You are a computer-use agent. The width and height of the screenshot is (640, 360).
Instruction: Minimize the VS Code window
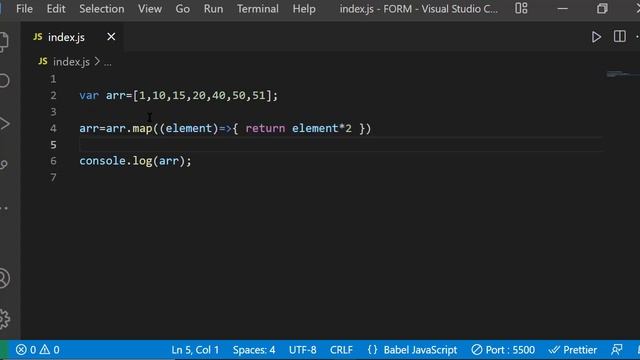click(562, 9)
